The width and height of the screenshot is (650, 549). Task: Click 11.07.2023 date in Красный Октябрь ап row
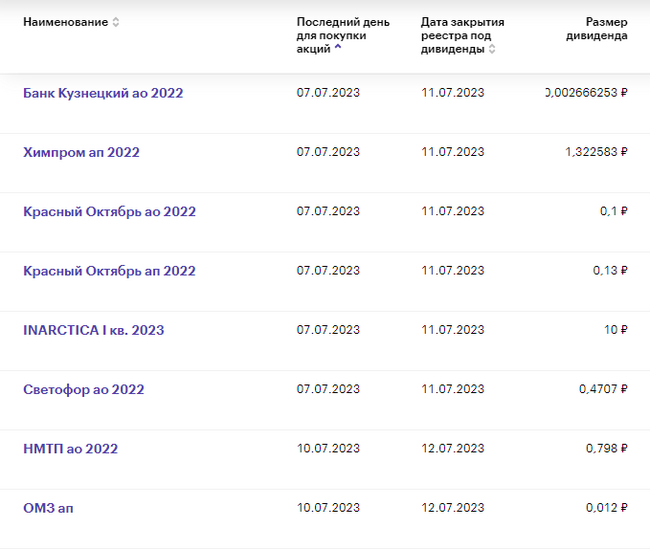[453, 270]
